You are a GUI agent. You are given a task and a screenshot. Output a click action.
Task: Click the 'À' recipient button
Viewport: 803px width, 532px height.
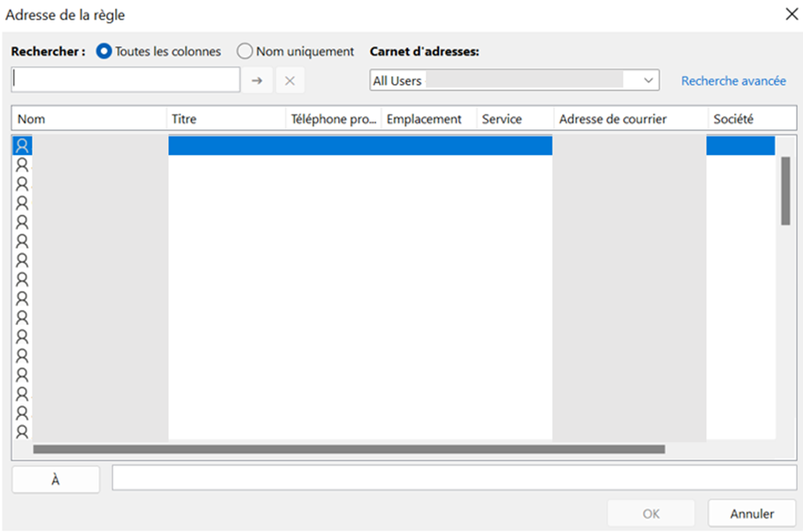click(56, 480)
